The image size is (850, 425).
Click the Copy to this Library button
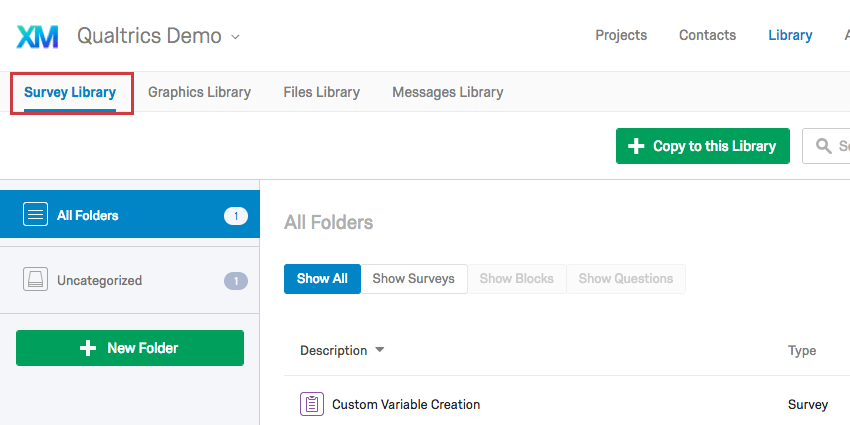click(x=703, y=146)
